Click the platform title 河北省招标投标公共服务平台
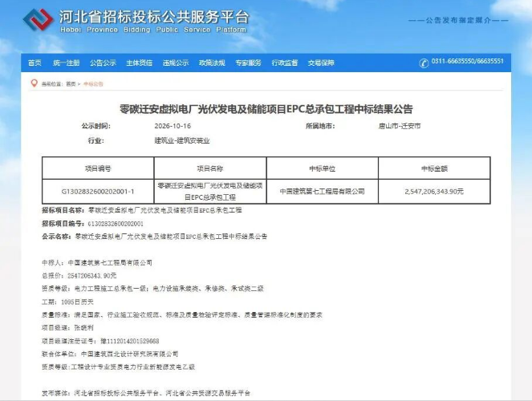This screenshot has height=401, width=532. (154, 17)
